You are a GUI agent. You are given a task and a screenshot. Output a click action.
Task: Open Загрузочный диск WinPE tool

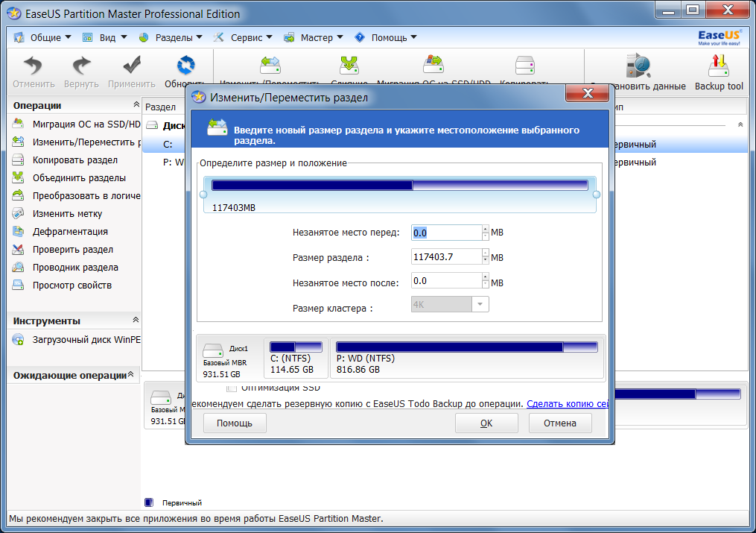point(75,339)
